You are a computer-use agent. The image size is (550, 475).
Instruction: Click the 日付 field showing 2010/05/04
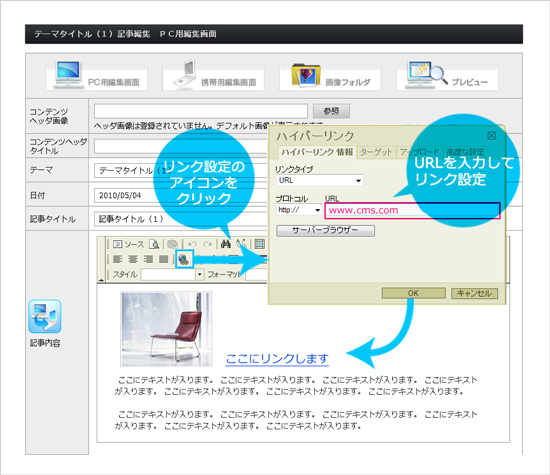(181, 195)
